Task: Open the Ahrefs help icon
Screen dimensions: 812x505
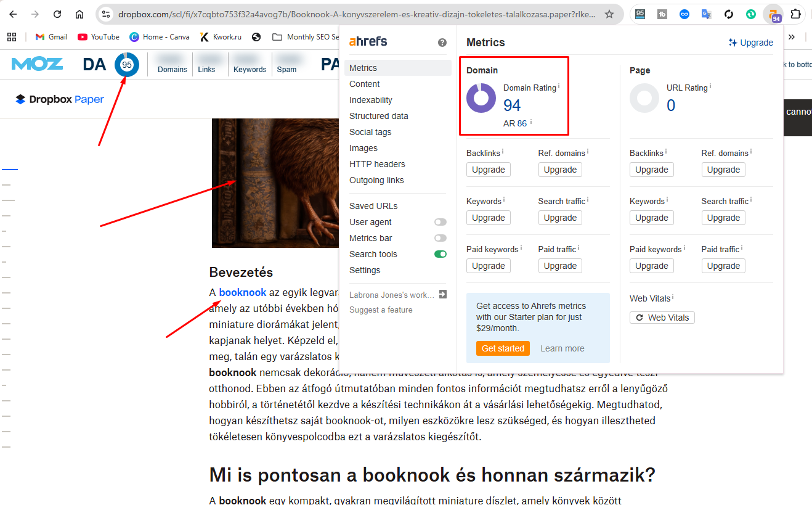Action: [x=442, y=42]
